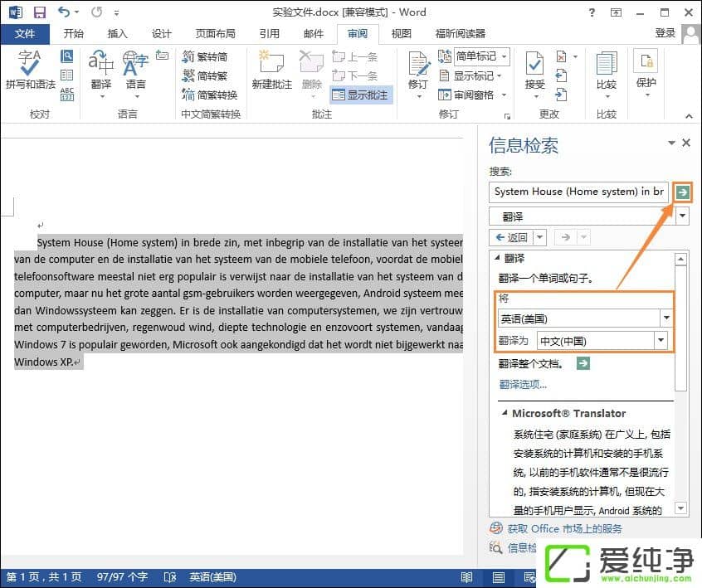Switch to the Insert (插入) ribbon tab
This screenshot has width=702, height=588.
[118, 34]
